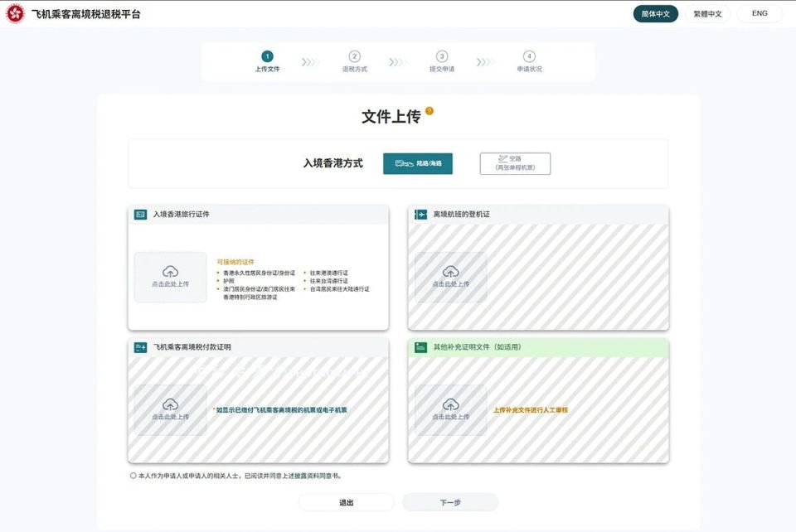Switch entry method to 空路
Image resolution: width=796 pixels, height=532 pixels.
click(x=515, y=162)
